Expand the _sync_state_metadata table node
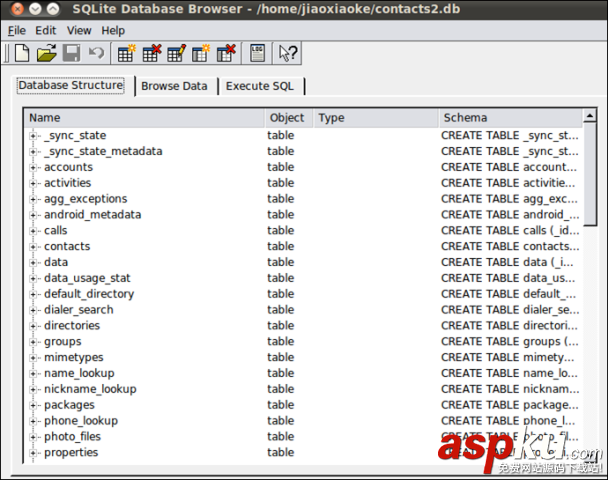The width and height of the screenshot is (608, 480). point(33,152)
